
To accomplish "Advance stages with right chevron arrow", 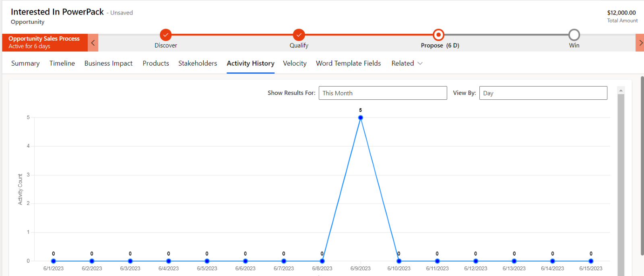I will tap(640, 43).
